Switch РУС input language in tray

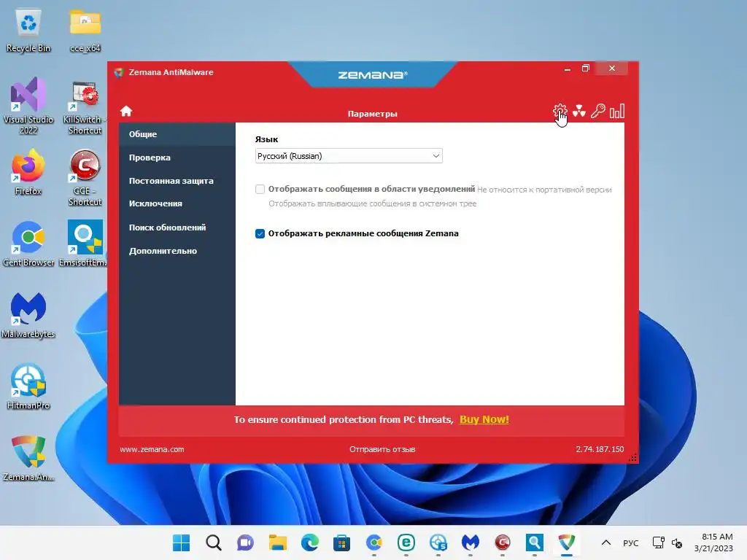pos(631,542)
